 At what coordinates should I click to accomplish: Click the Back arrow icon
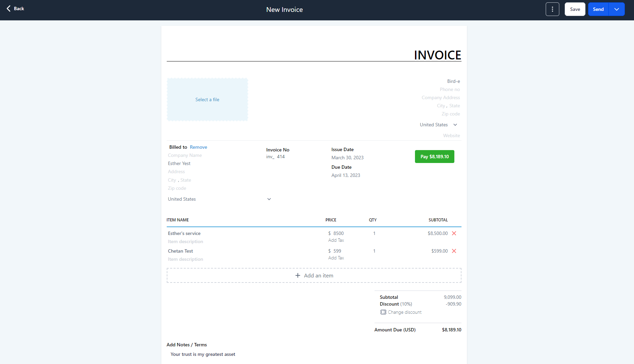pos(8,8)
